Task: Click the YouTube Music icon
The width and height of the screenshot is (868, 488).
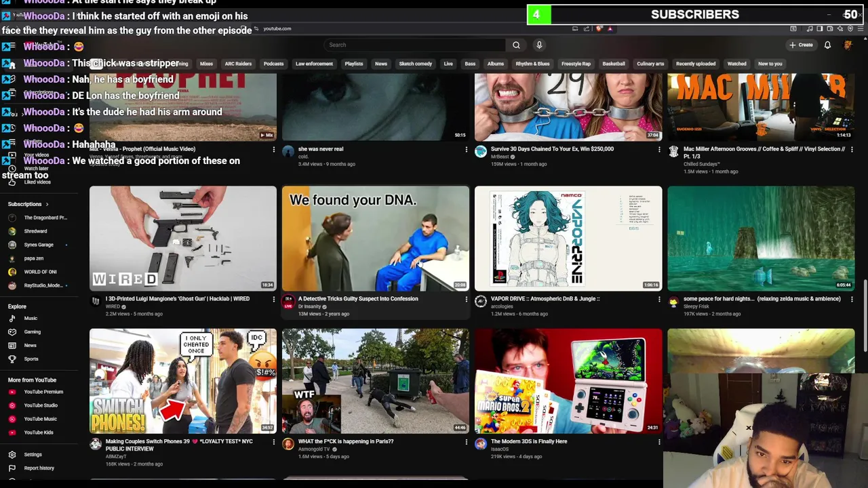Action: (x=12, y=419)
